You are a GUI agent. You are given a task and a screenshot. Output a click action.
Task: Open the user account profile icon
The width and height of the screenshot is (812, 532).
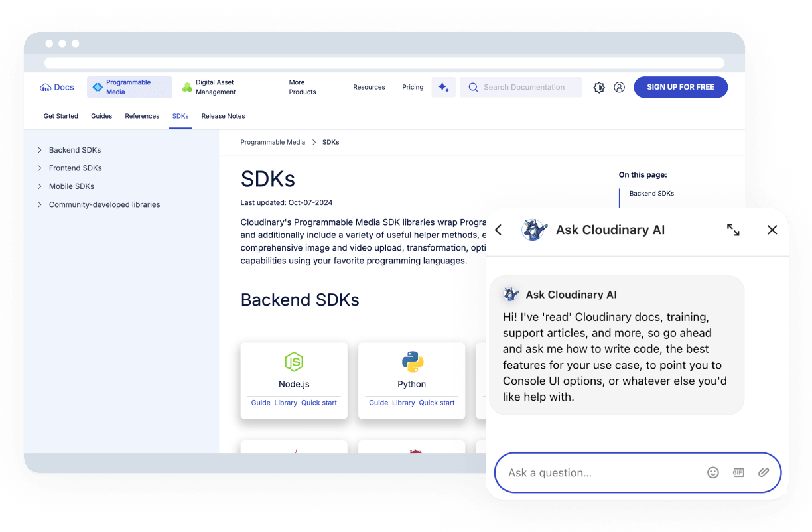point(619,87)
